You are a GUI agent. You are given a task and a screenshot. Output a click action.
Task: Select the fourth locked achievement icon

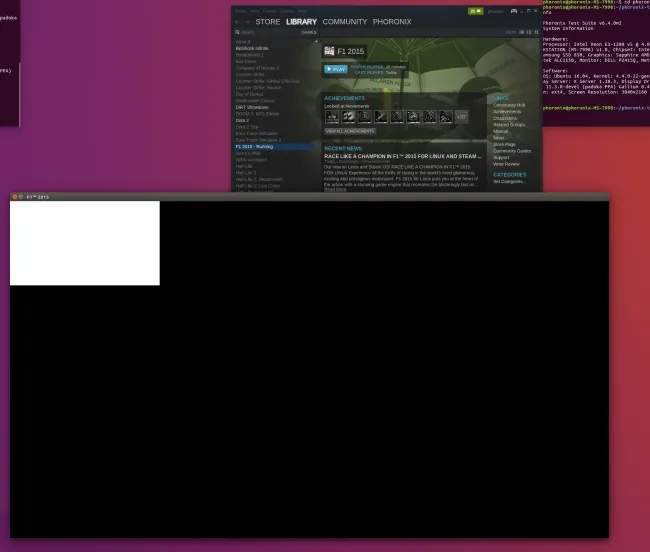[381, 117]
